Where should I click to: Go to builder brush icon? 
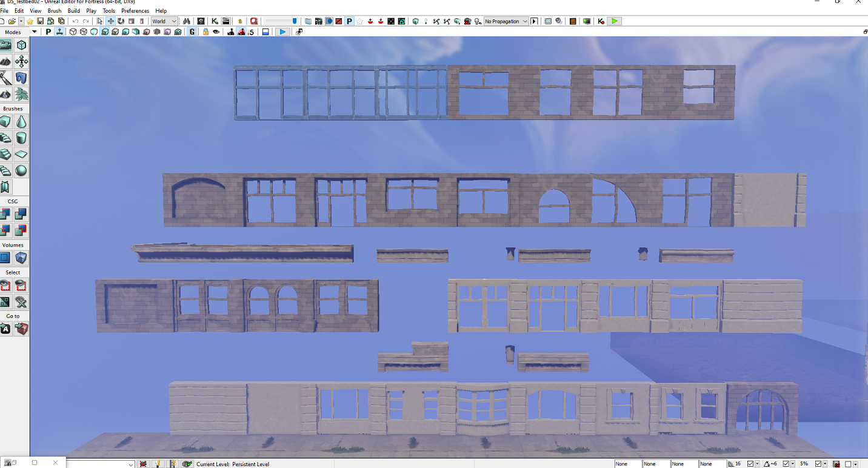(21, 329)
